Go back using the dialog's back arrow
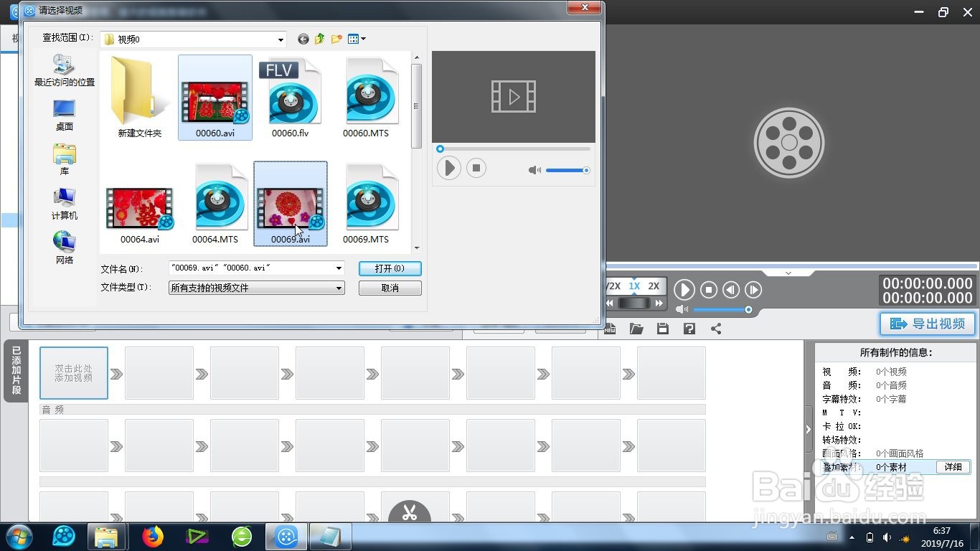Screen dimensions: 980x551 click(x=303, y=39)
